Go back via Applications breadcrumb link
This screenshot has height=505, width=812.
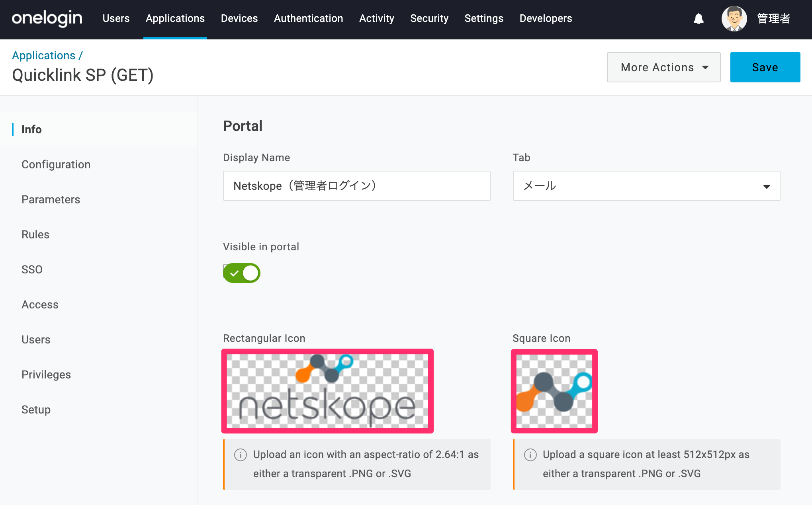(x=43, y=55)
